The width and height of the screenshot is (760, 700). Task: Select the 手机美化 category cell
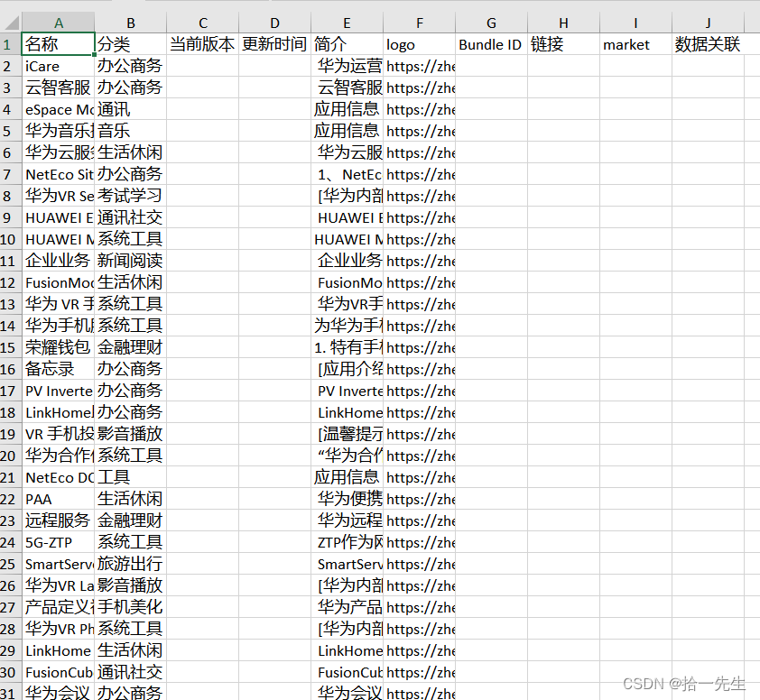point(130,607)
